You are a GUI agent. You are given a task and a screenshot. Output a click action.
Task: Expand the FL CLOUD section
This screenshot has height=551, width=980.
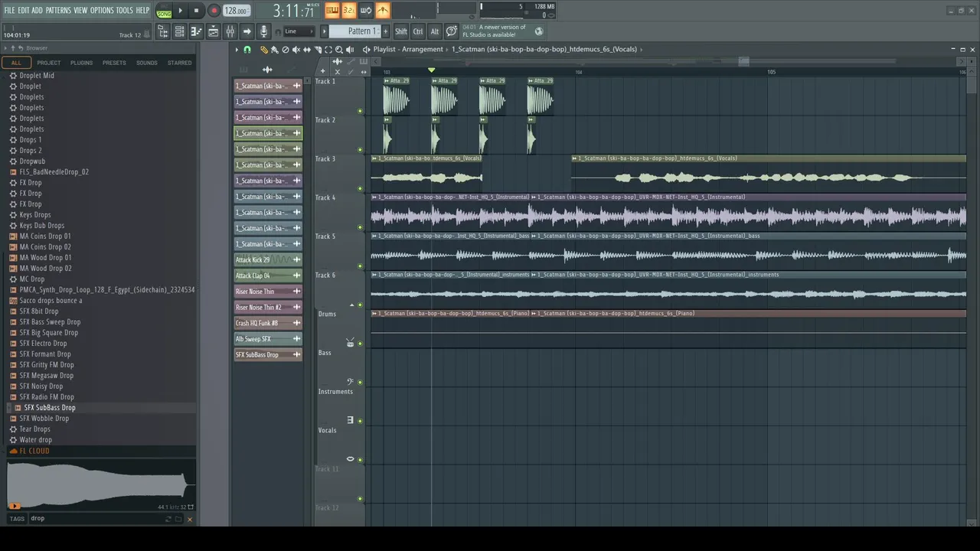[34, 451]
